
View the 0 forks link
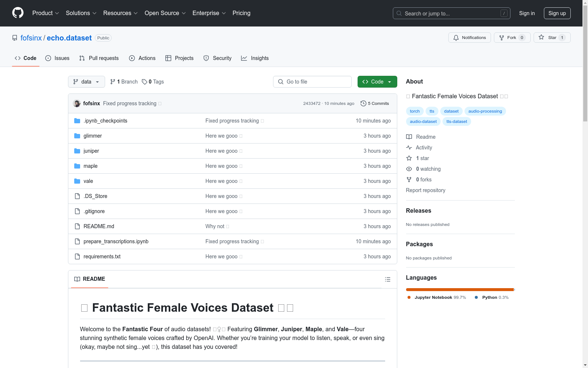point(419,180)
